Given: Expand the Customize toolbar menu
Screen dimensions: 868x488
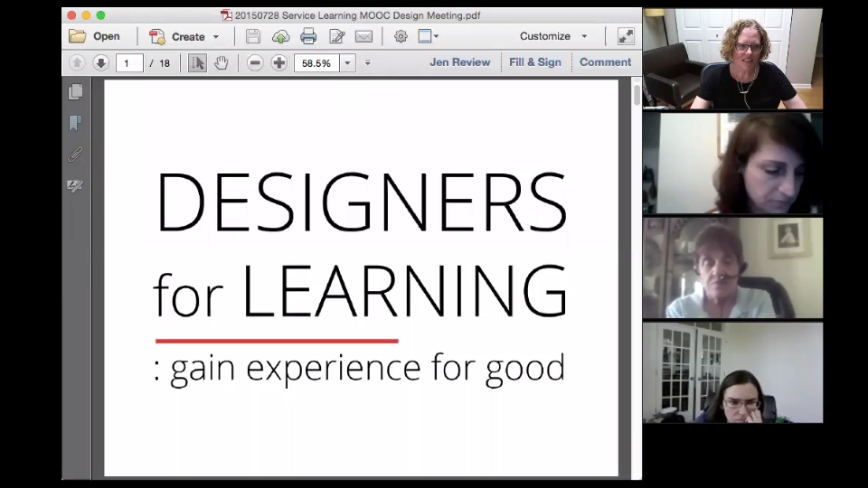Looking at the screenshot, I should tap(583, 37).
